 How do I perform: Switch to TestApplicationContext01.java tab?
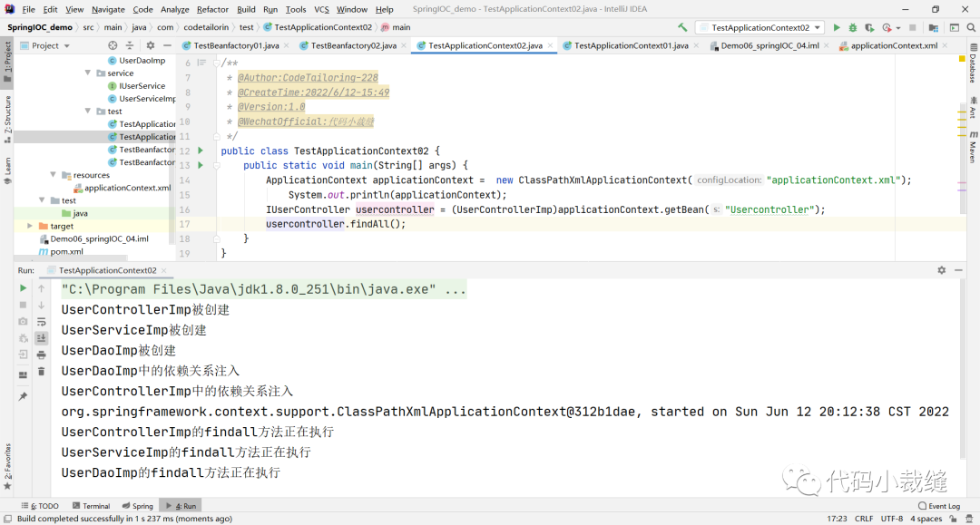pos(631,45)
